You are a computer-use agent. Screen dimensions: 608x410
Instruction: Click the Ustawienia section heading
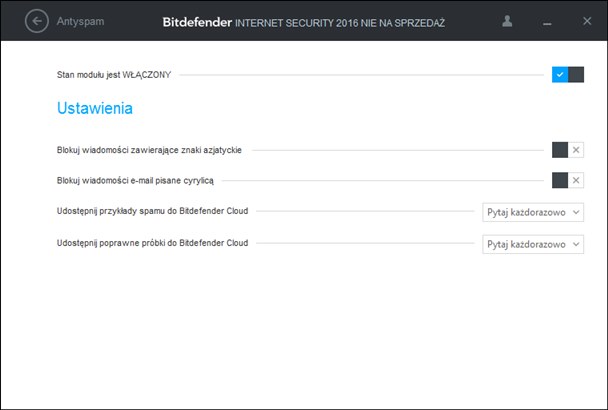point(95,108)
